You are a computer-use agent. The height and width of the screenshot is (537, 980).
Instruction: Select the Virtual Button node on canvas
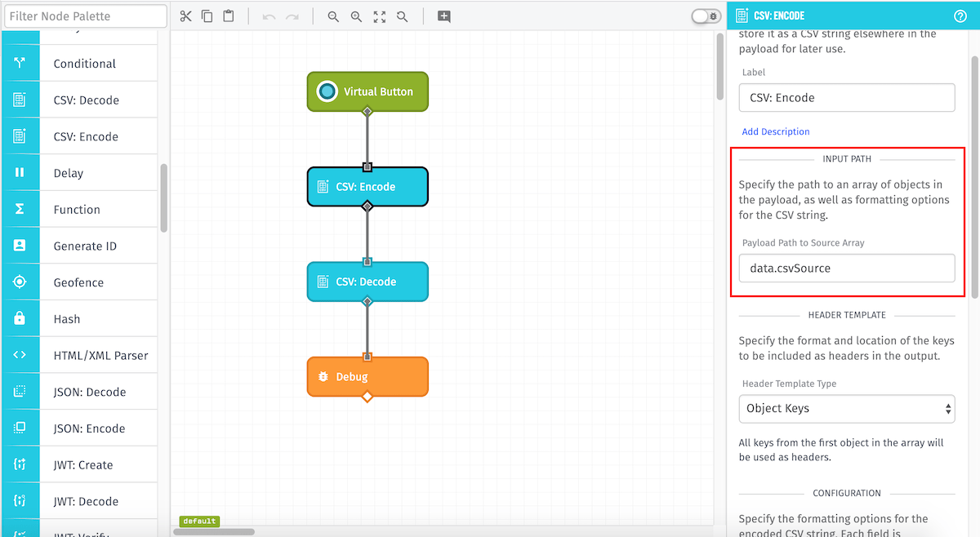point(367,91)
